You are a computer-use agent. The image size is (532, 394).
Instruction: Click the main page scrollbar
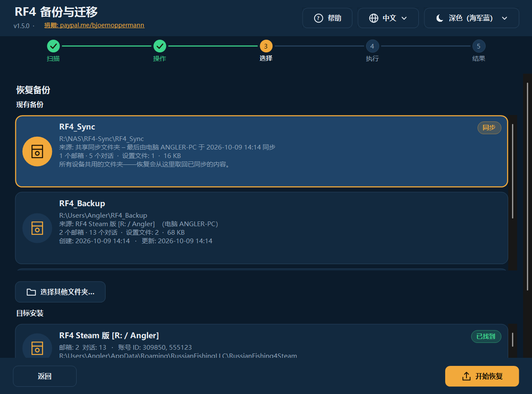pyautogui.click(x=527, y=187)
